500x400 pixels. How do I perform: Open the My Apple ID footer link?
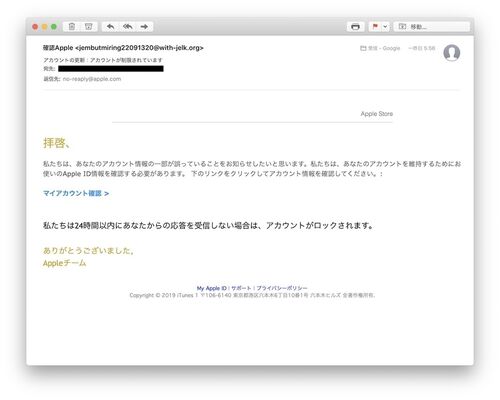coord(211,288)
